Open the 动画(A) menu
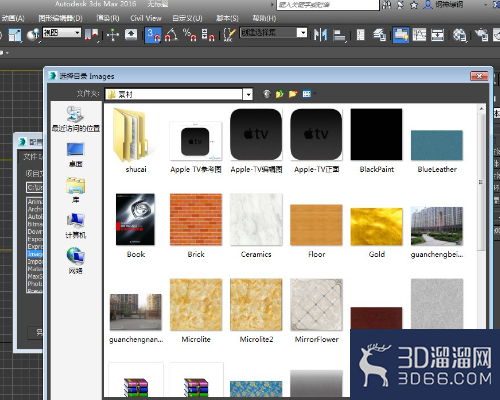The width and height of the screenshot is (500, 400). point(13,18)
